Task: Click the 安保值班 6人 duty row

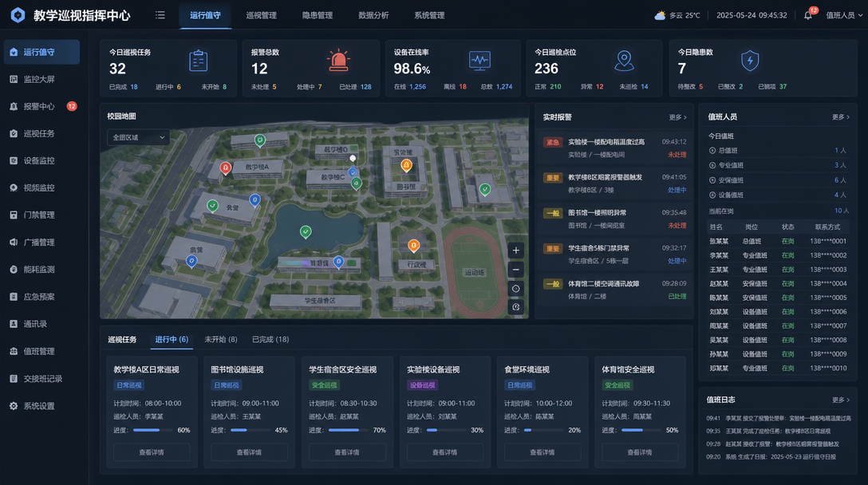Action: 778,180
